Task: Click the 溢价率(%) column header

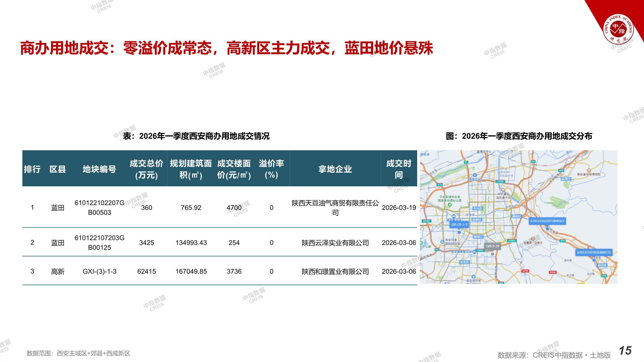Action: 271,169
